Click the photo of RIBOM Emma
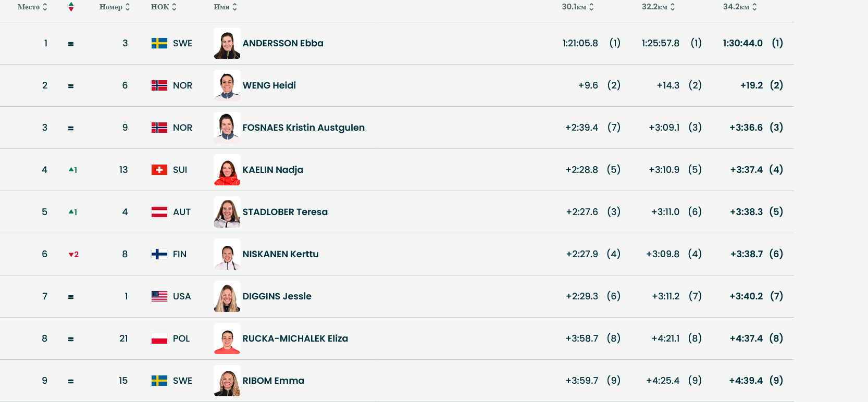This screenshot has width=868, height=402. (227, 381)
